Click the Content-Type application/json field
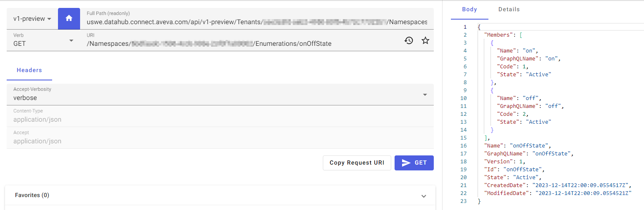 220,116
